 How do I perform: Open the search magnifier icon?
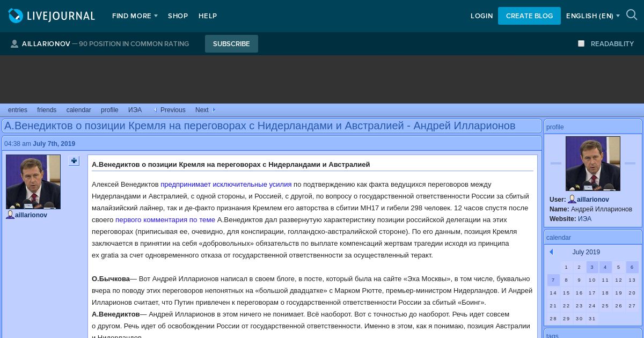coord(632,15)
